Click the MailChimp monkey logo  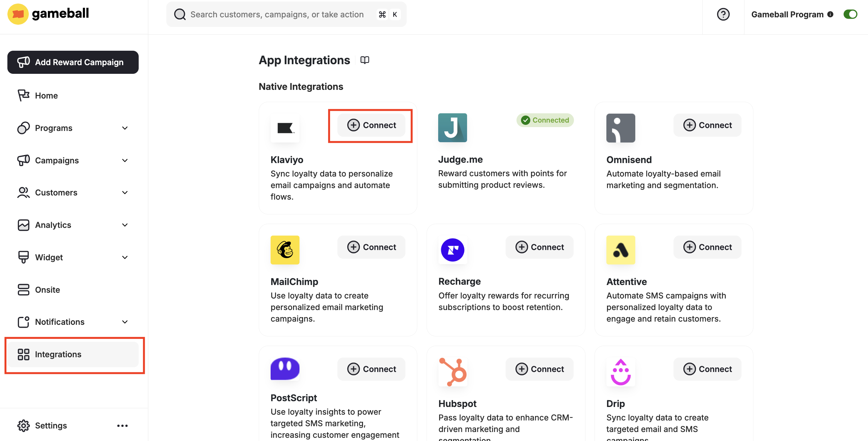tap(285, 250)
